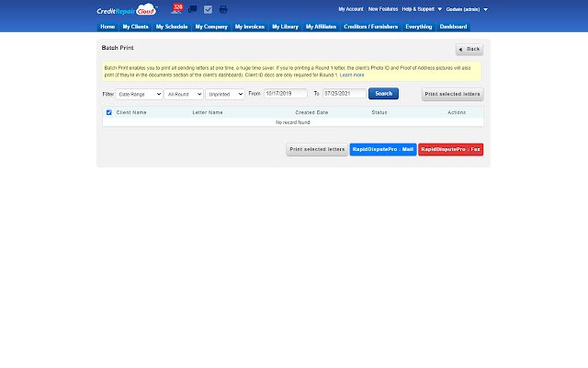Open the Everything tab
588x368 pixels.
click(x=419, y=27)
